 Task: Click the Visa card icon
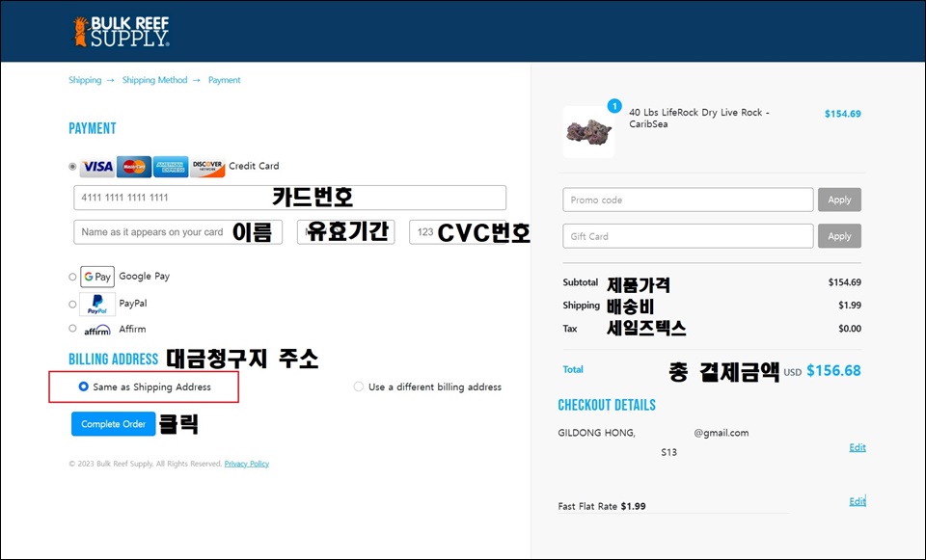(x=97, y=167)
